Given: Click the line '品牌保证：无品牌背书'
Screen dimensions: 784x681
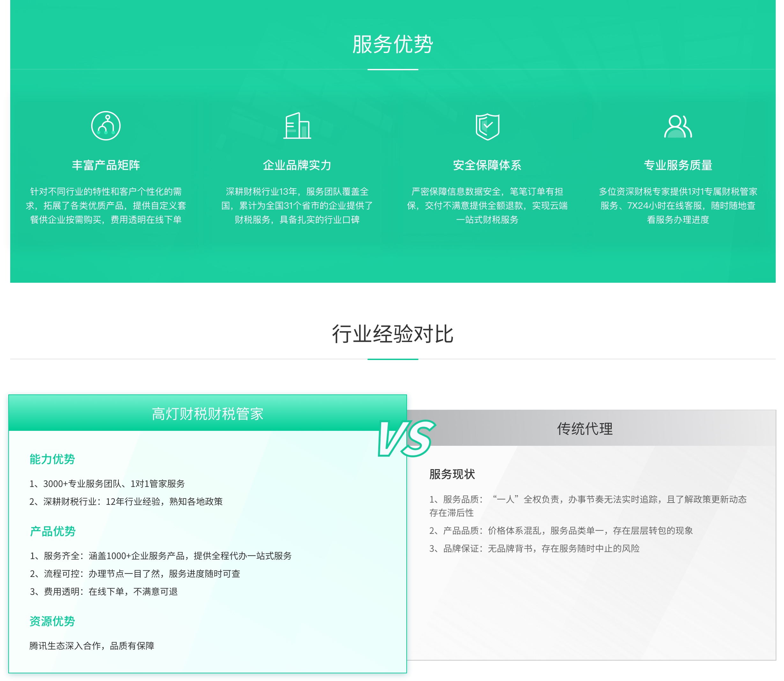Looking at the screenshot, I should click(535, 548).
